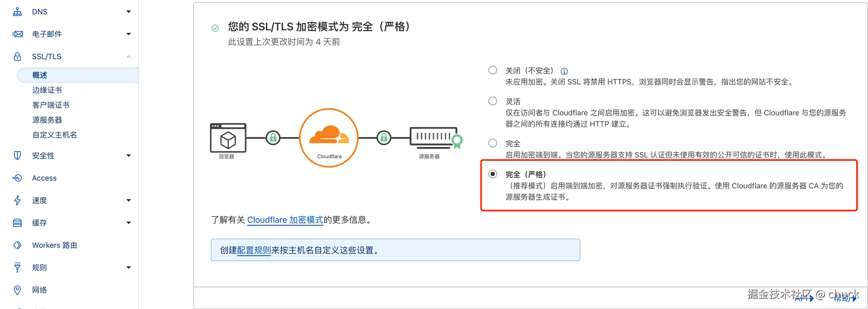Go to the 源服务器 submenu page
868x309 pixels.
[47, 120]
